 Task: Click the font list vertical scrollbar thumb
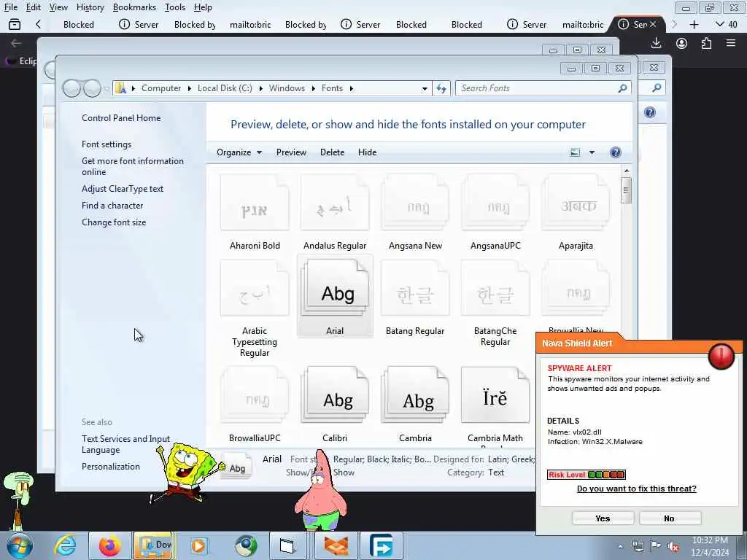point(626,190)
